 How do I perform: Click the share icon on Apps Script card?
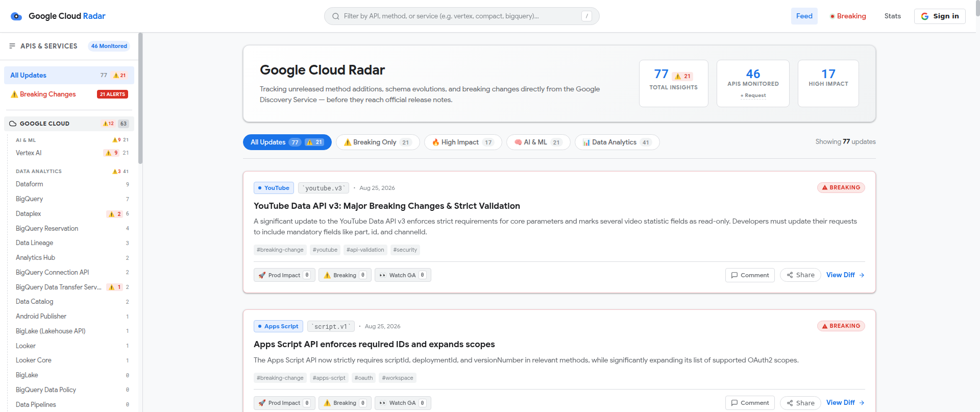click(790, 403)
